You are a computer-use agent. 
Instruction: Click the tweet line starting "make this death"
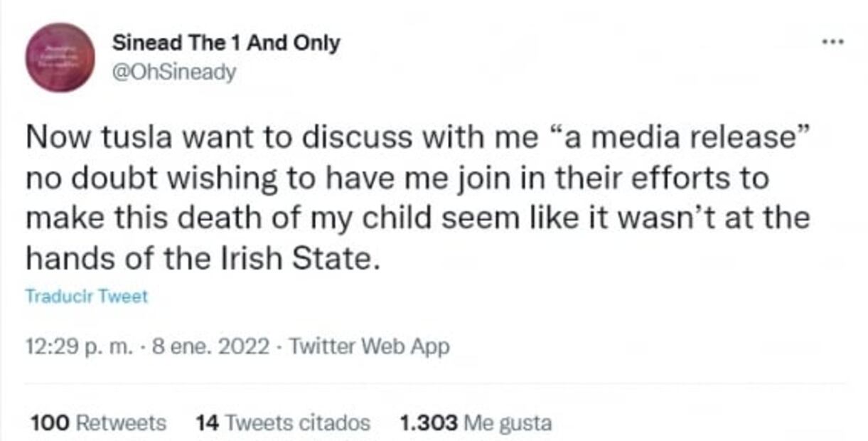pyautogui.click(x=417, y=218)
